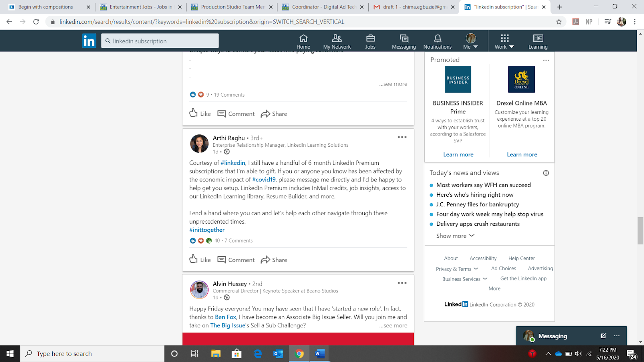Screen dimensions: 644x362
Task: Click the Business Insider ad logo
Action: [x=458, y=80]
